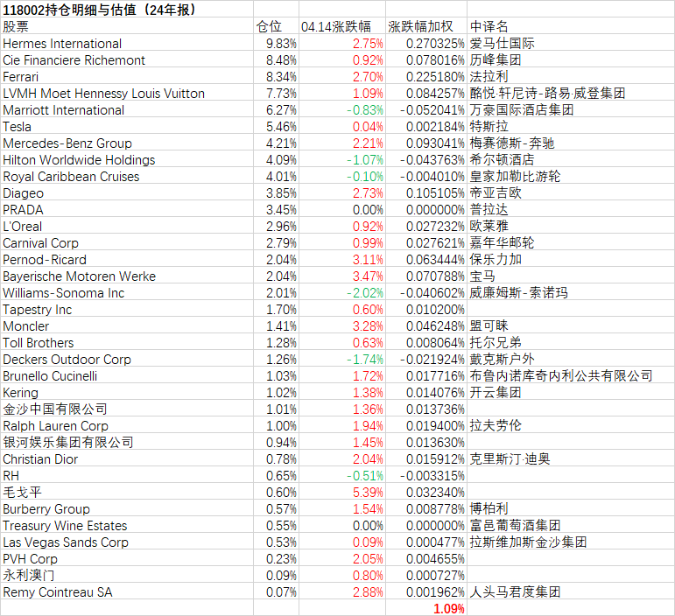Select the 04.14涨跌幅 header cell

click(342, 26)
